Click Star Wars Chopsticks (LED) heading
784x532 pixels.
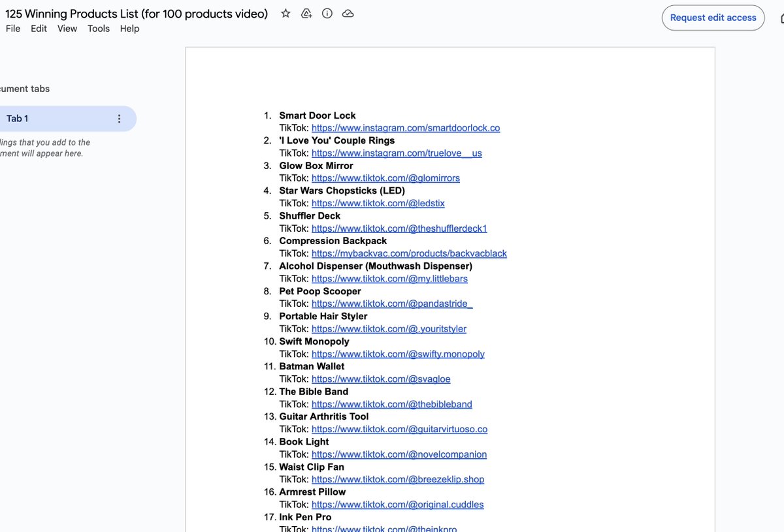(342, 191)
